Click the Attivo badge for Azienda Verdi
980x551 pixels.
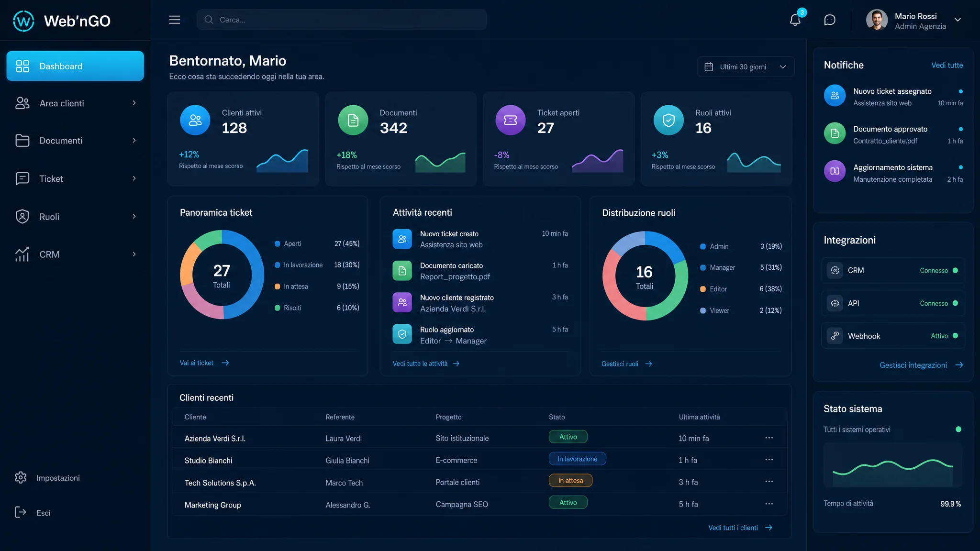click(568, 437)
